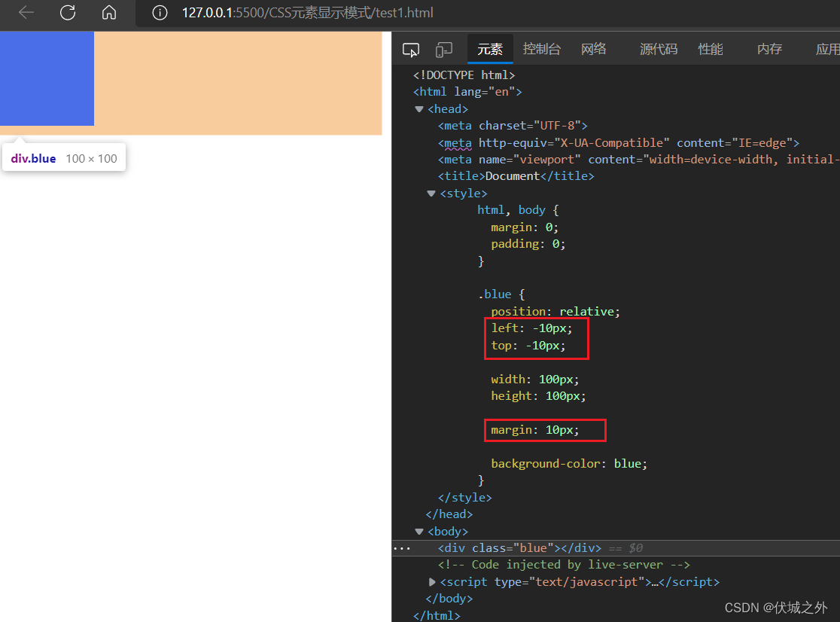
Task: Select the meta charset="UTF-8" line
Action: pos(513,125)
